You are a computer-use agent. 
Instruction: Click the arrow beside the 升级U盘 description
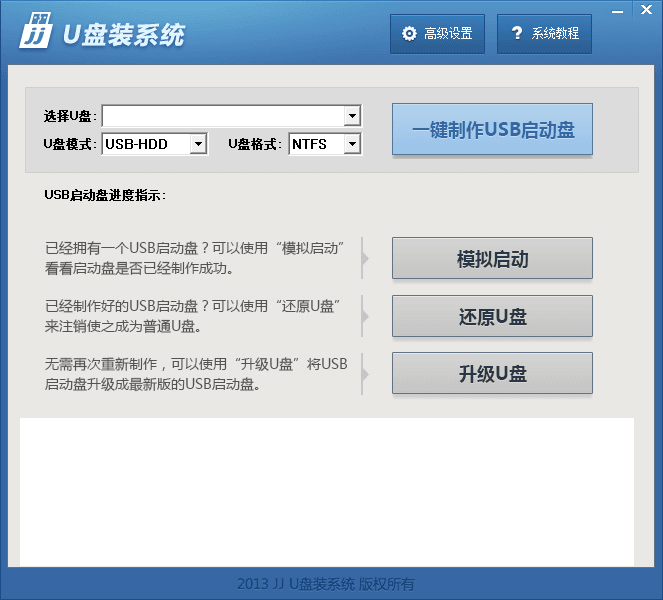(x=365, y=374)
